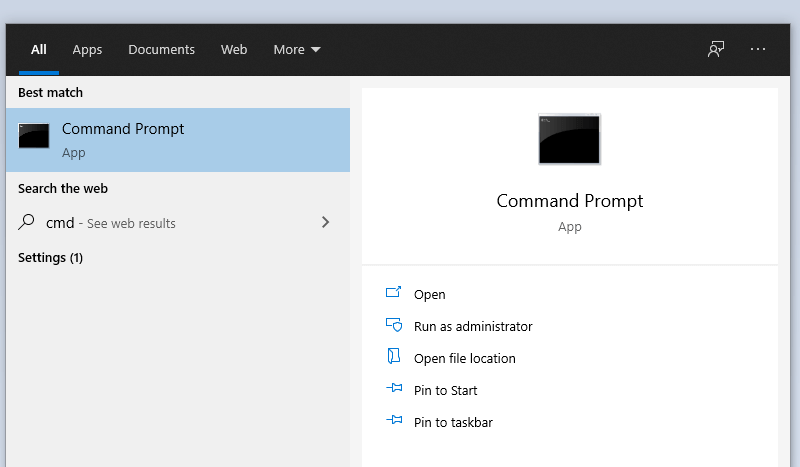Switch to the Documents tab
This screenshot has width=800, height=467.
161,50
